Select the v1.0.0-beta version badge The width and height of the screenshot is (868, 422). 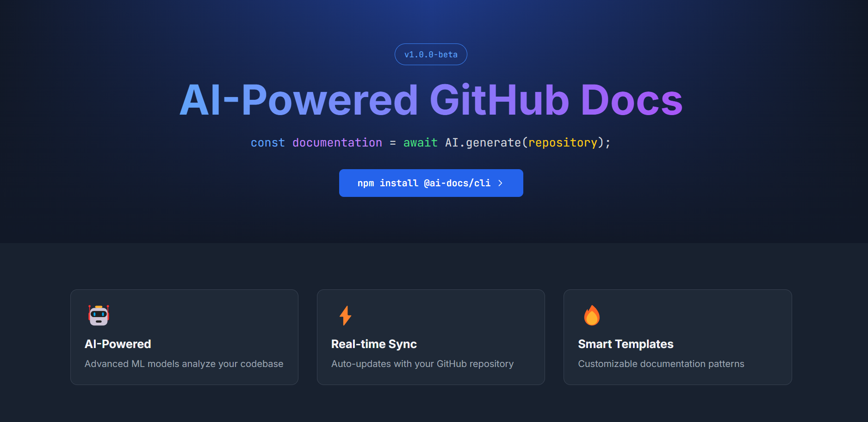431,55
